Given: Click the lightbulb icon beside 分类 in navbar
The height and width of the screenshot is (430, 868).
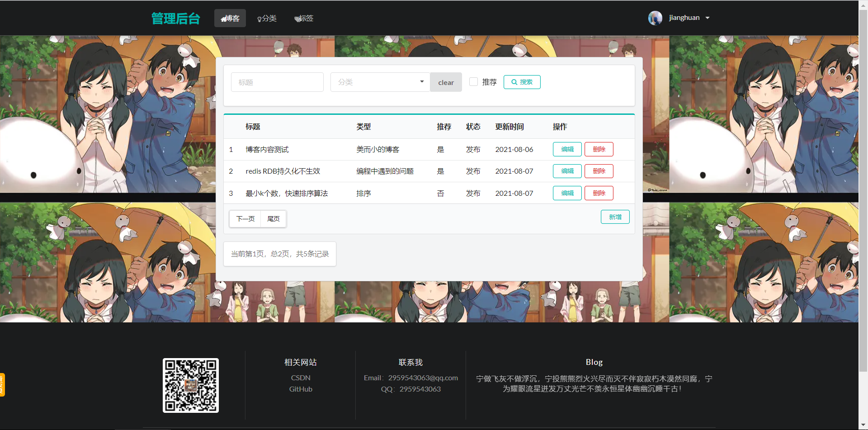Looking at the screenshot, I should click(259, 18).
